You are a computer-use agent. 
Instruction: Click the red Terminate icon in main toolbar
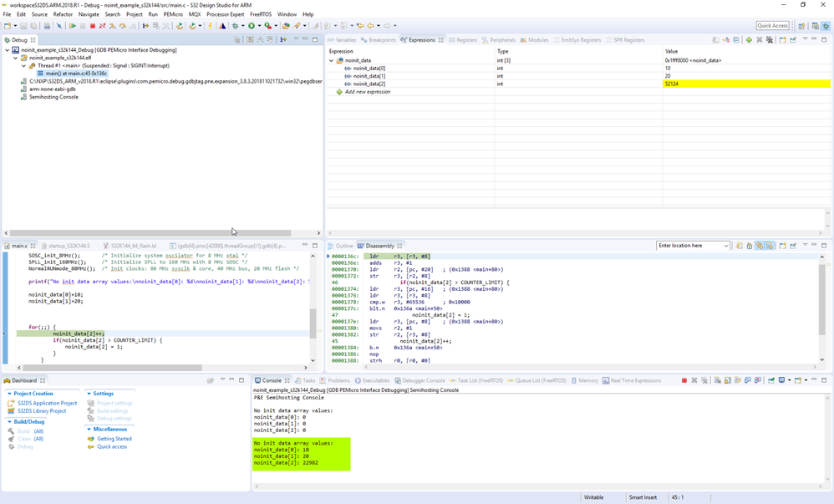[x=93, y=26]
